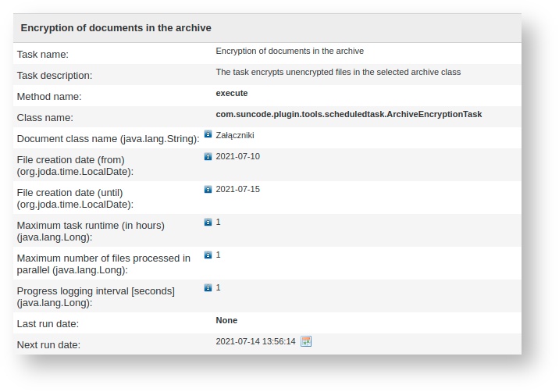
Task: Open the calendar for Next run date
Action: [306, 341]
